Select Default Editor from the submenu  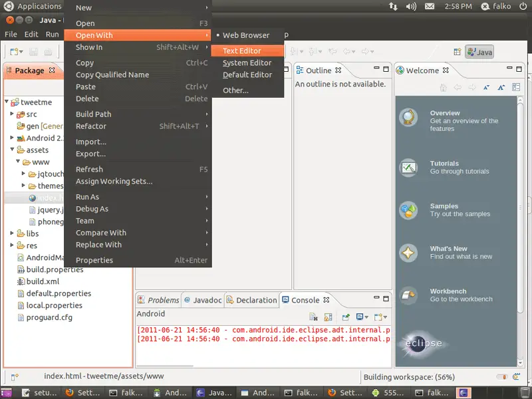[x=247, y=74]
